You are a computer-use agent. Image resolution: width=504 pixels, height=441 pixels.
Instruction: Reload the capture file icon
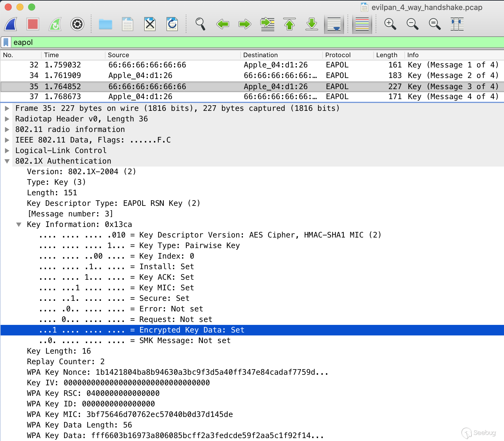pos(172,24)
